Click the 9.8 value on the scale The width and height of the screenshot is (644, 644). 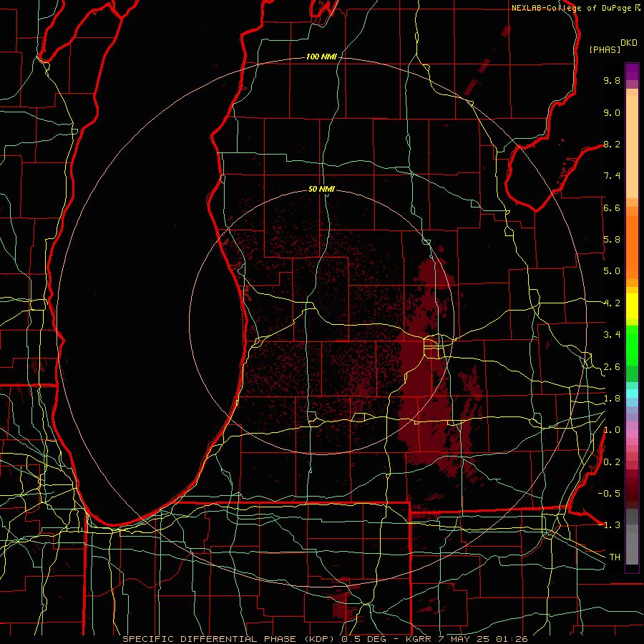click(x=612, y=80)
